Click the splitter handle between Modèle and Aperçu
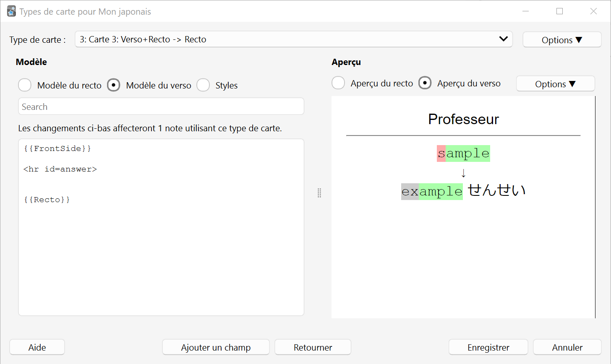This screenshot has height=364, width=611. point(319,193)
